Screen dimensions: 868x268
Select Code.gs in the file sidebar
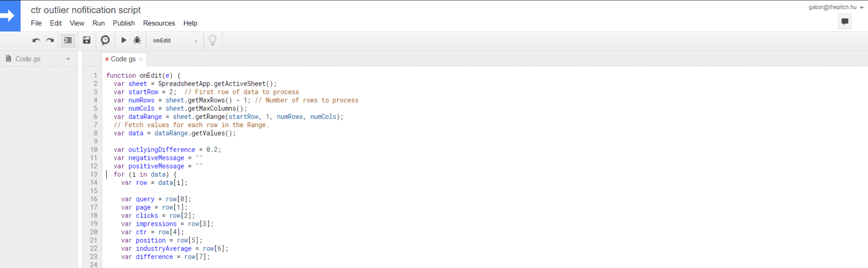[28, 59]
